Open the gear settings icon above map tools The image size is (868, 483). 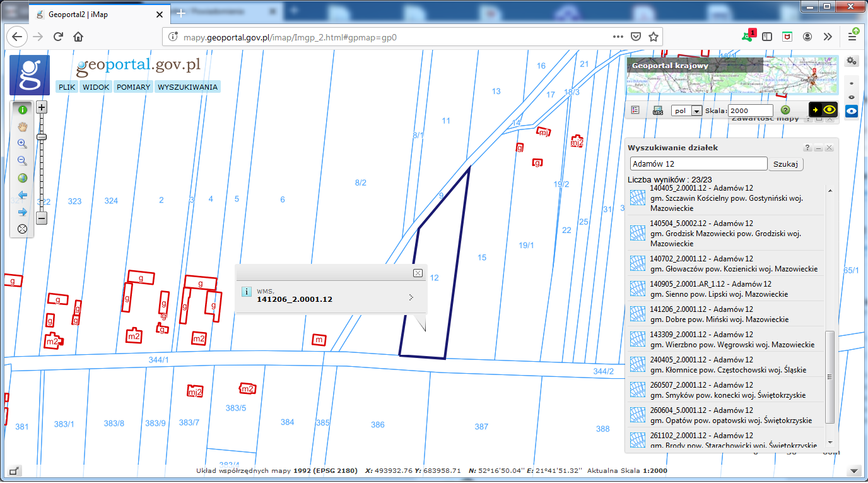pyautogui.click(x=852, y=61)
